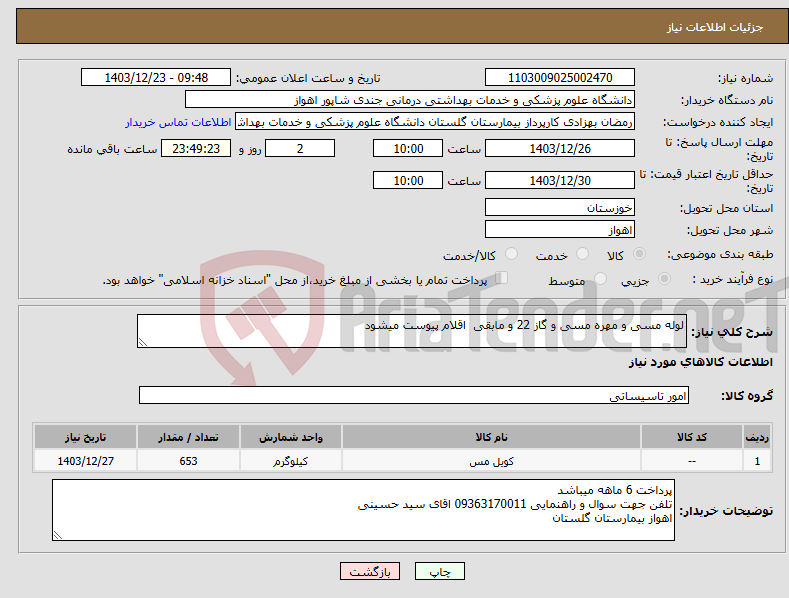This screenshot has height=598, width=789.
Task: Click the buyer organization name field
Action: click(410, 99)
